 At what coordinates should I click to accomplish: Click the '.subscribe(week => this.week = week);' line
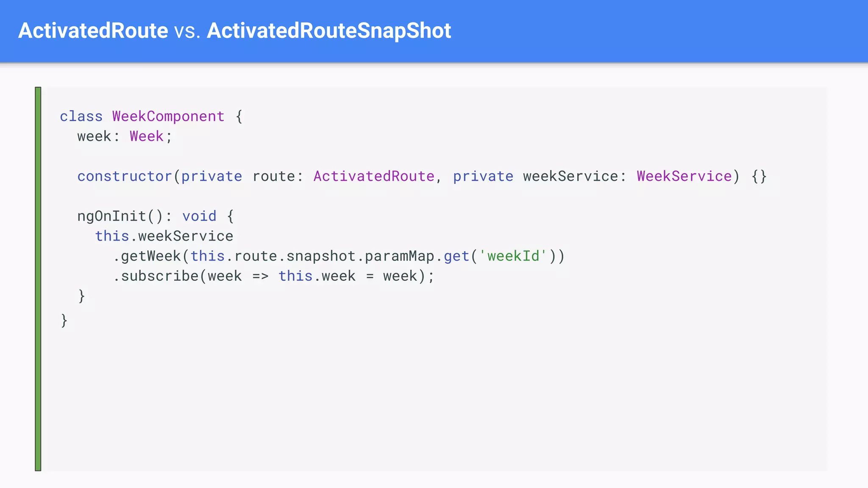tap(274, 276)
